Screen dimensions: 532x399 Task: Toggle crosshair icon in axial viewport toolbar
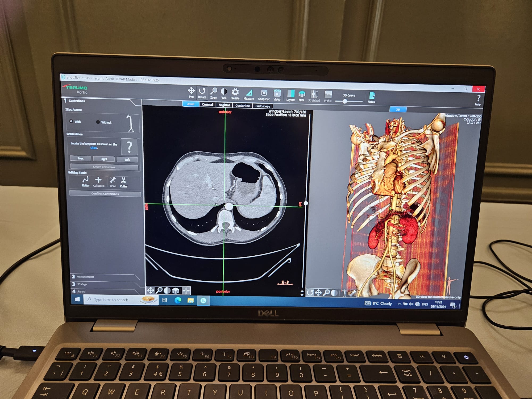coord(186,291)
